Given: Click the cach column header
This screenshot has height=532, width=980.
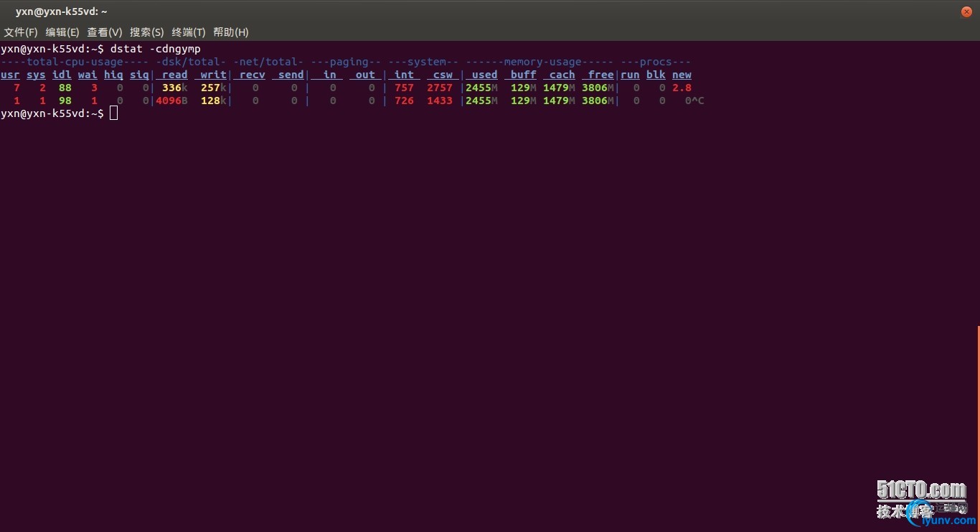Looking at the screenshot, I should pos(559,75).
